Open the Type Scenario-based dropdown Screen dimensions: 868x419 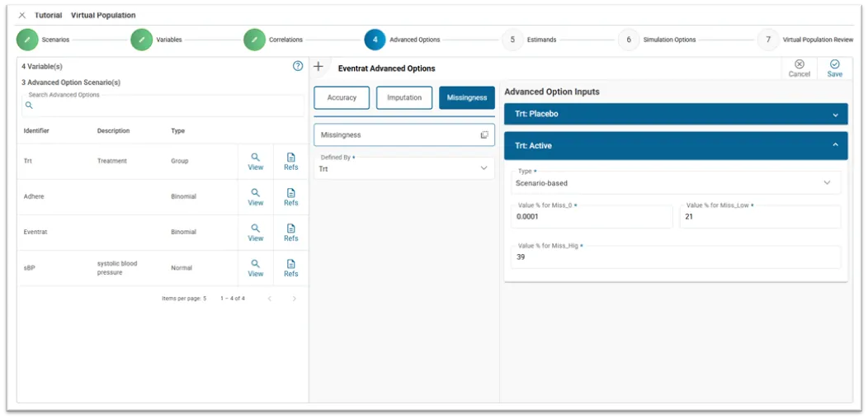coord(675,182)
